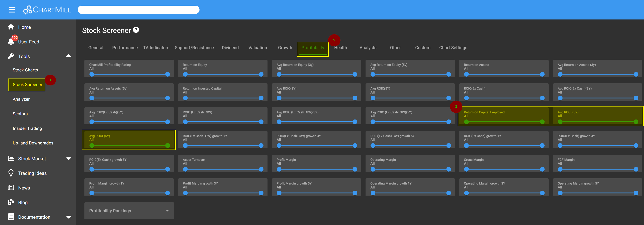Select the Valuation tab

coord(257,48)
